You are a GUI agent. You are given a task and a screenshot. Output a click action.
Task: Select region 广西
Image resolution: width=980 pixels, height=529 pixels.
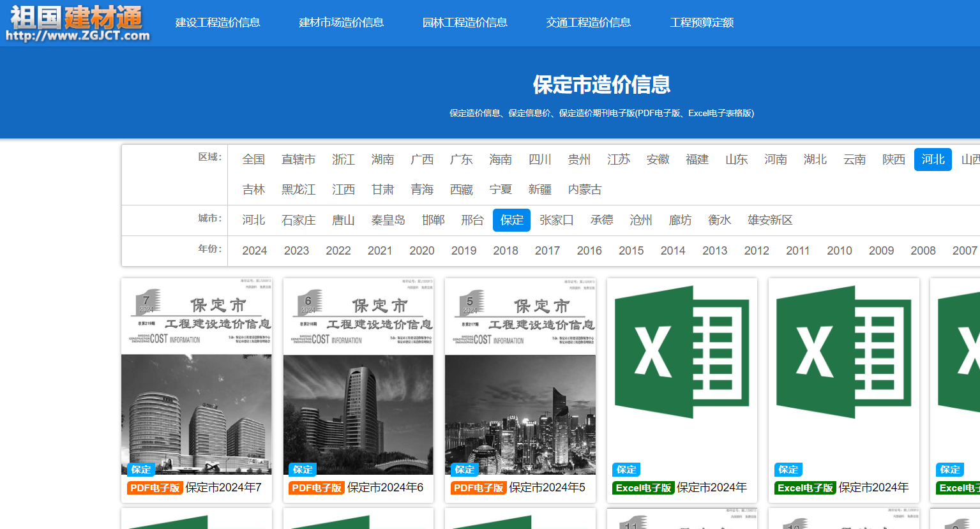coord(422,160)
